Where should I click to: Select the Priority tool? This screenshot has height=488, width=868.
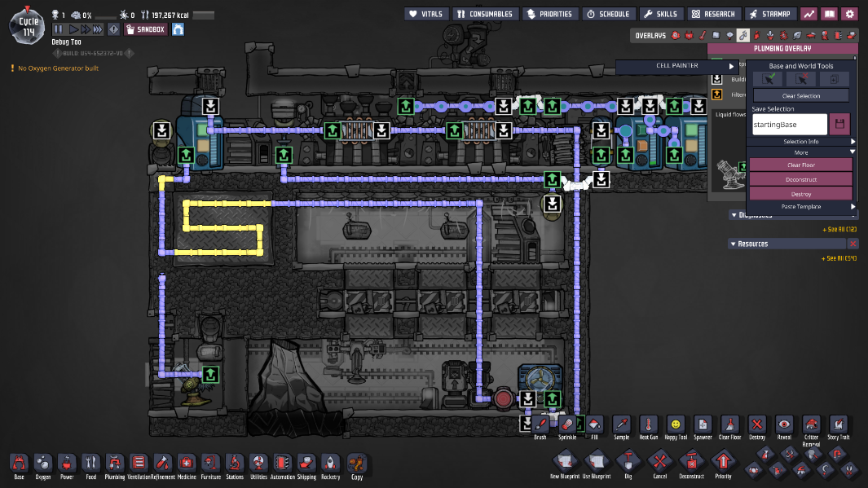(723, 462)
